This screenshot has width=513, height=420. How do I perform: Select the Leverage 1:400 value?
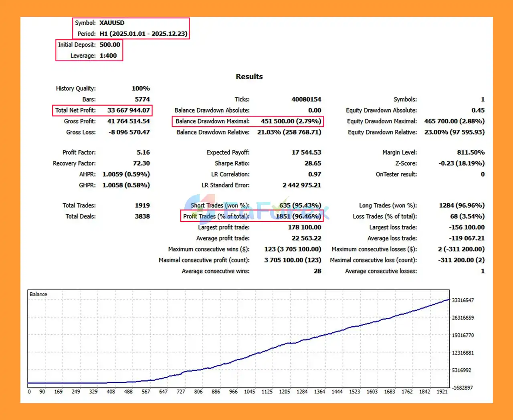(x=108, y=56)
